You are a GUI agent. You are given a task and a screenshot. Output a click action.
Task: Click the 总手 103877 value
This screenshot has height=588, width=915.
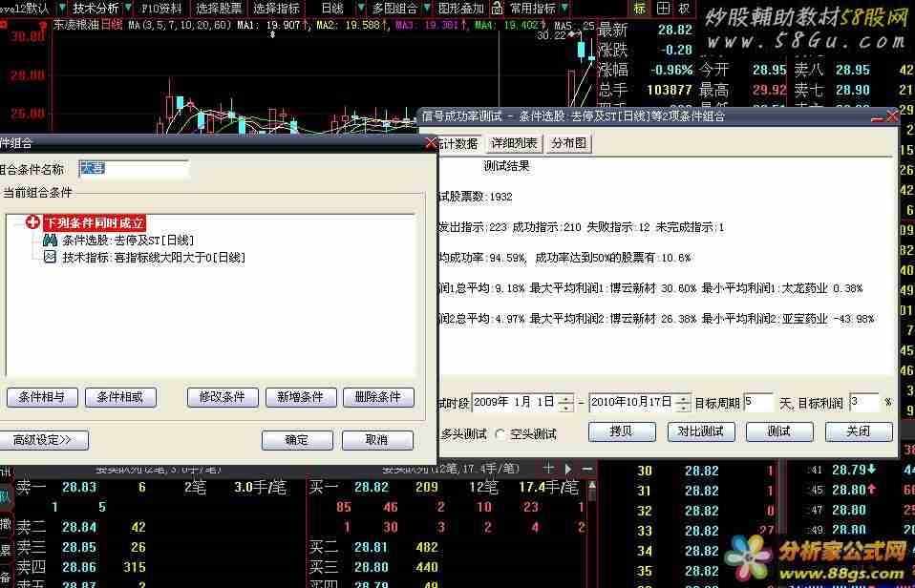click(x=669, y=90)
